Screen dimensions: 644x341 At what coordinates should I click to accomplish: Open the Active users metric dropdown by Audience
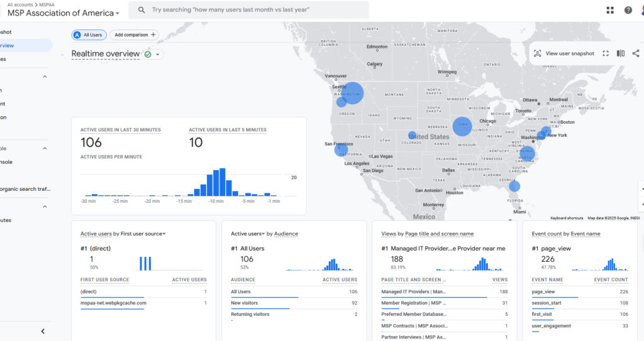coord(248,234)
